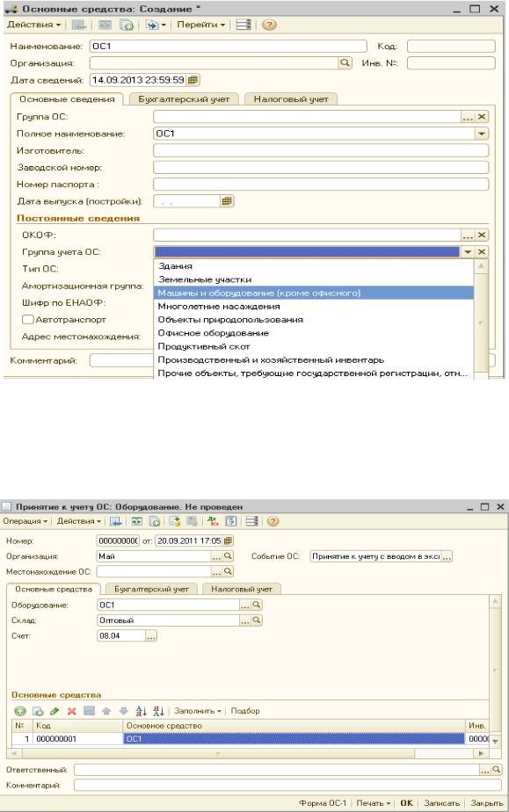Click the Форма ОС-1 button
The width and height of the screenshot is (509, 812).
(322, 803)
